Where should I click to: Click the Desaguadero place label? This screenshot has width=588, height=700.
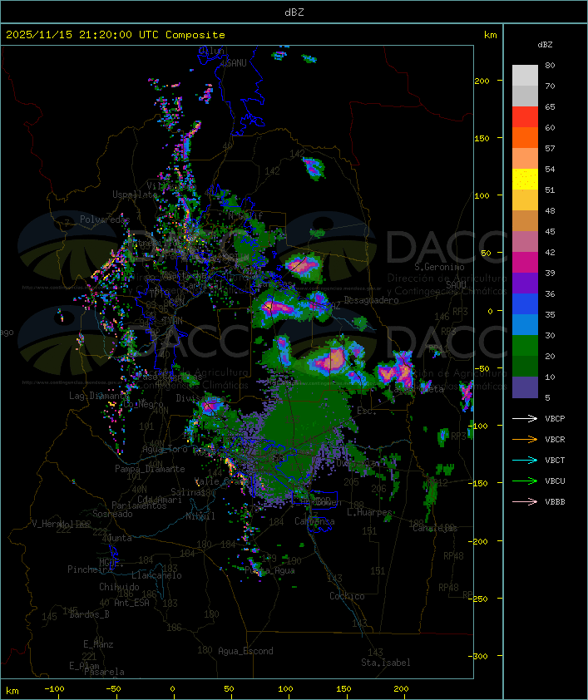[371, 300]
